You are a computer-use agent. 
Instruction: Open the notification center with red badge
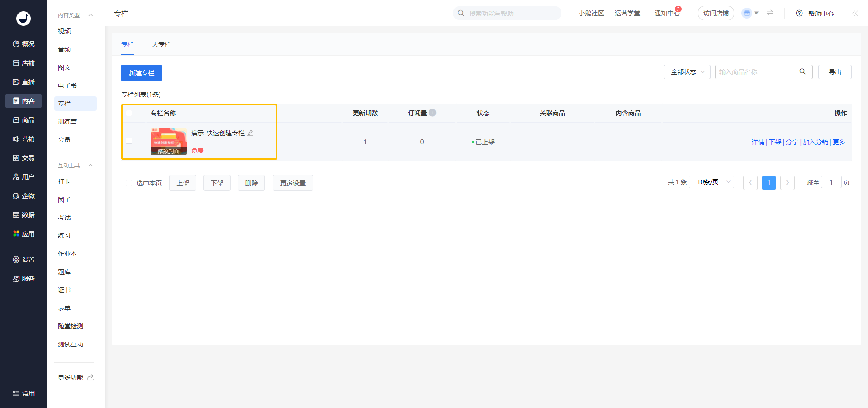pyautogui.click(x=667, y=13)
